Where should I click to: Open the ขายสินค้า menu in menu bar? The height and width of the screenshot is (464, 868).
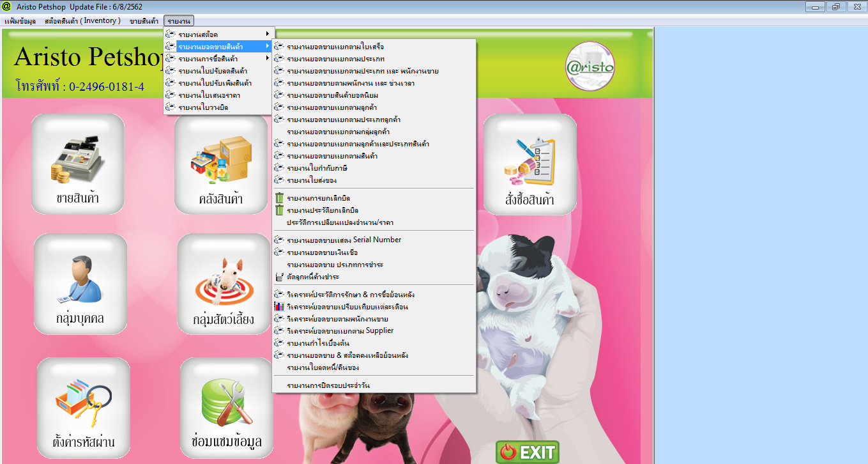(x=144, y=20)
